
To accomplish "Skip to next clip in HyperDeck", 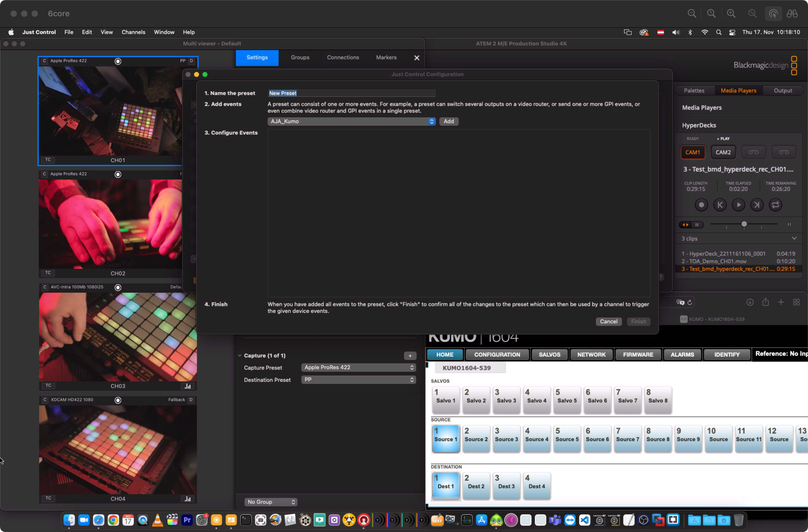I will (x=757, y=205).
